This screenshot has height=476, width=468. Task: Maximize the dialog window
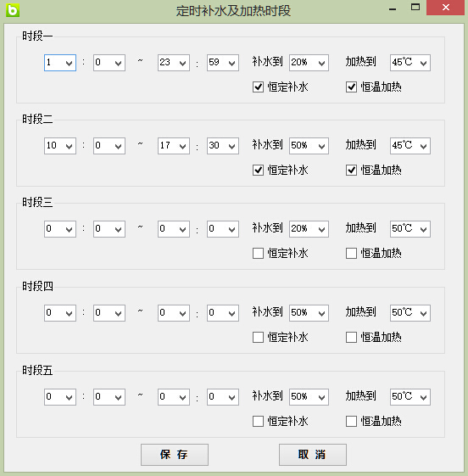pos(415,8)
